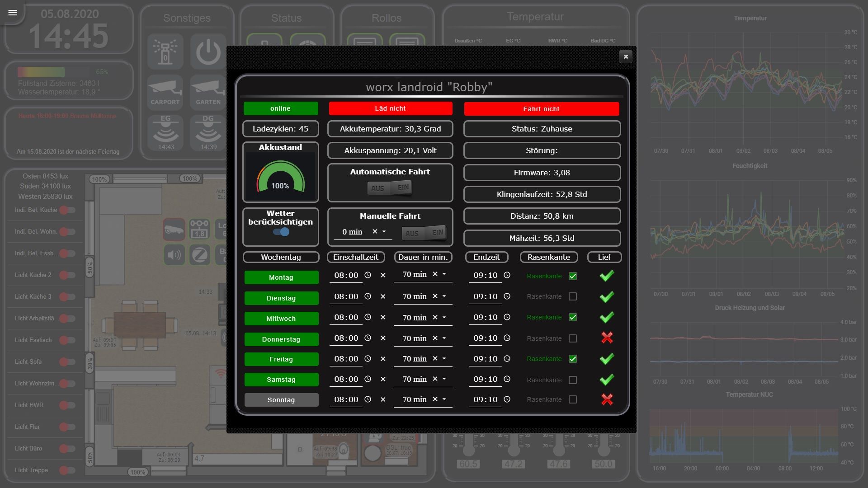The height and width of the screenshot is (488, 868).
Task: Toggle Licht Küche 2 switch
Action: pyautogui.click(x=67, y=275)
